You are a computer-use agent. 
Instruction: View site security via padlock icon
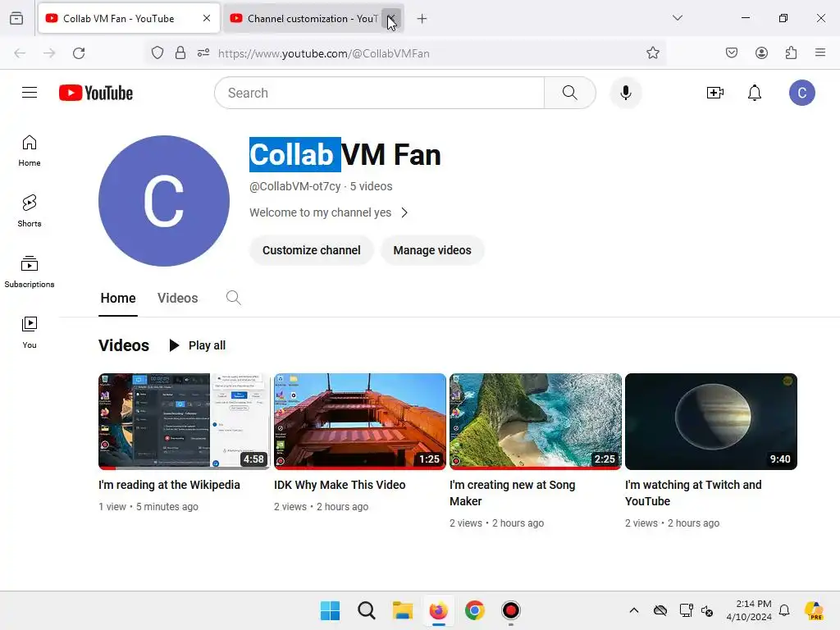(180, 52)
